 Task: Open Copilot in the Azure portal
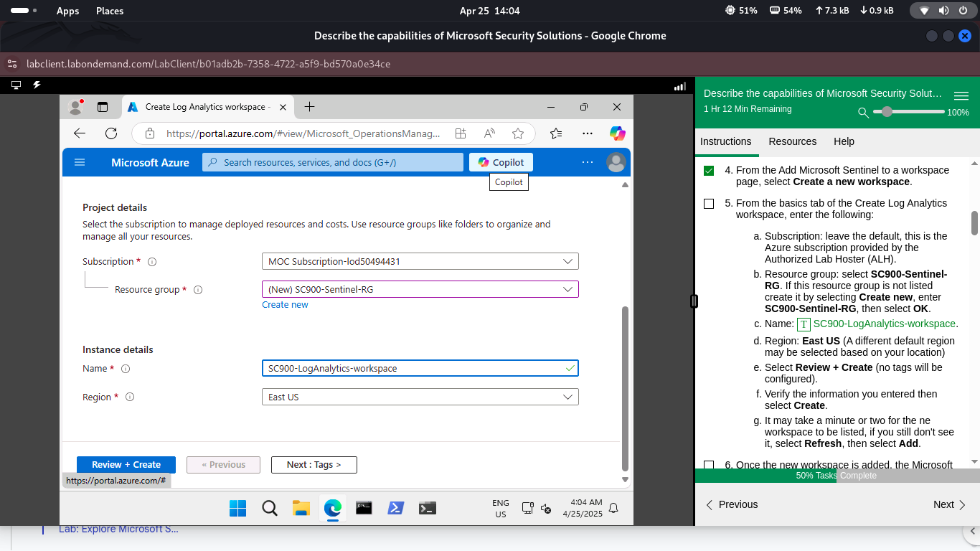pos(500,162)
